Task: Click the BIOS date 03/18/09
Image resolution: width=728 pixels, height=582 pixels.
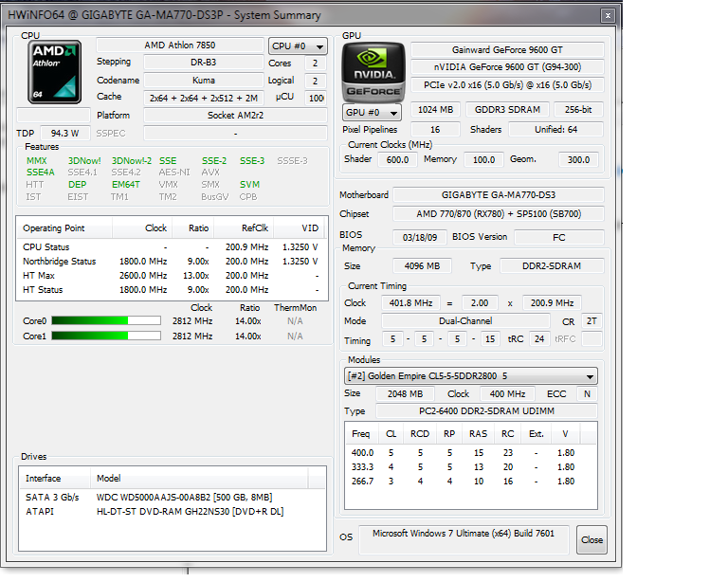Action: tap(420, 237)
